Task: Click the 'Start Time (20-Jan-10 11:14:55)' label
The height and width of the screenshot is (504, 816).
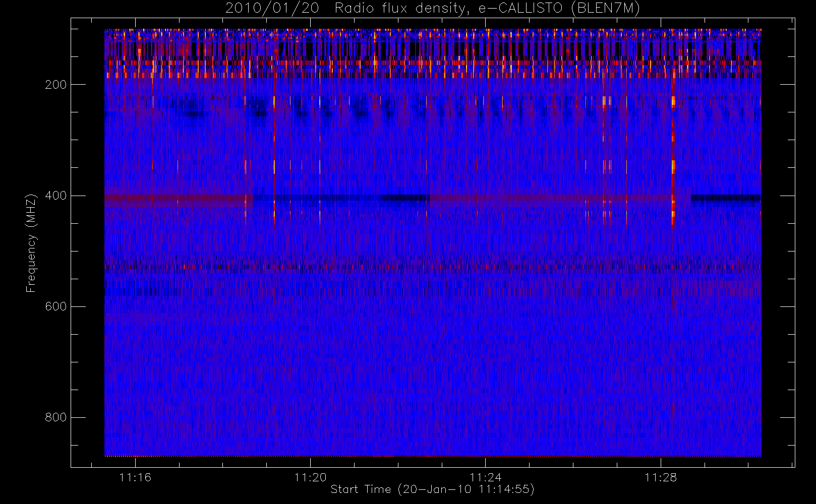Action: (432, 489)
